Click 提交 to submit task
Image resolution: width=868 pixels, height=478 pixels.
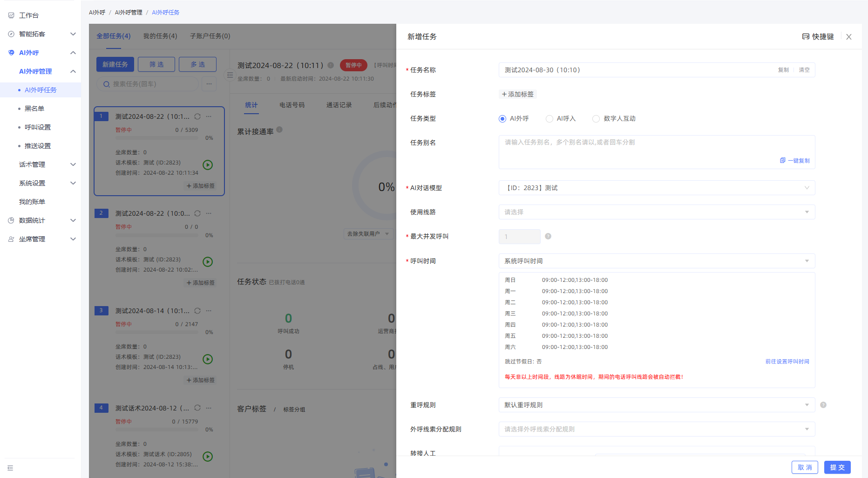pyautogui.click(x=837, y=467)
